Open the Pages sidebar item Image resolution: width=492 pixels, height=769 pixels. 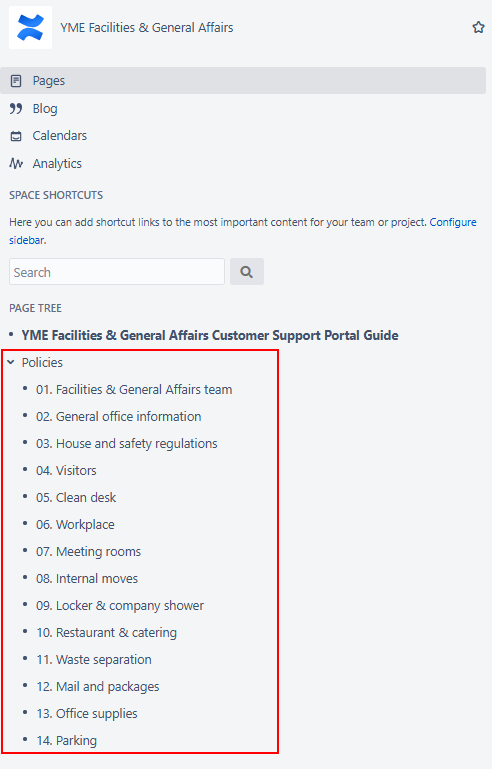point(243,80)
